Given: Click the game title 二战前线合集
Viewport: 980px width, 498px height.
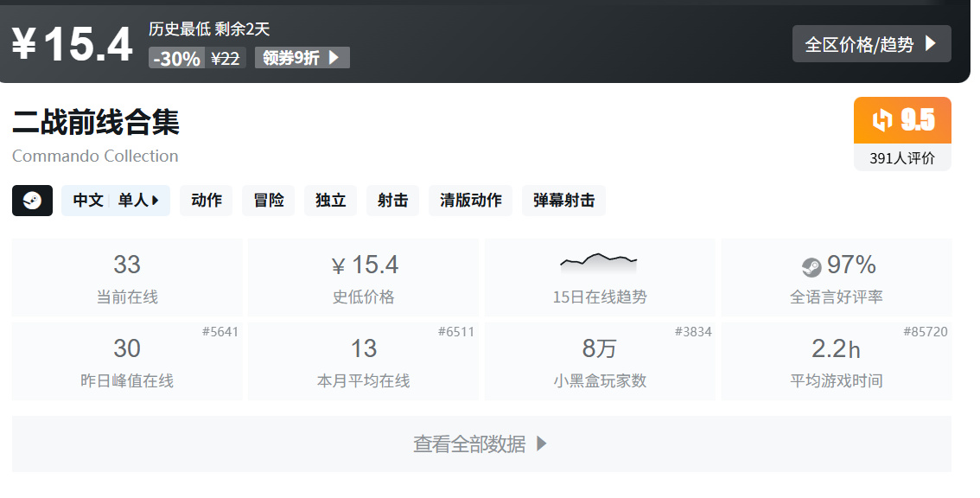Looking at the screenshot, I should click(96, 122).
